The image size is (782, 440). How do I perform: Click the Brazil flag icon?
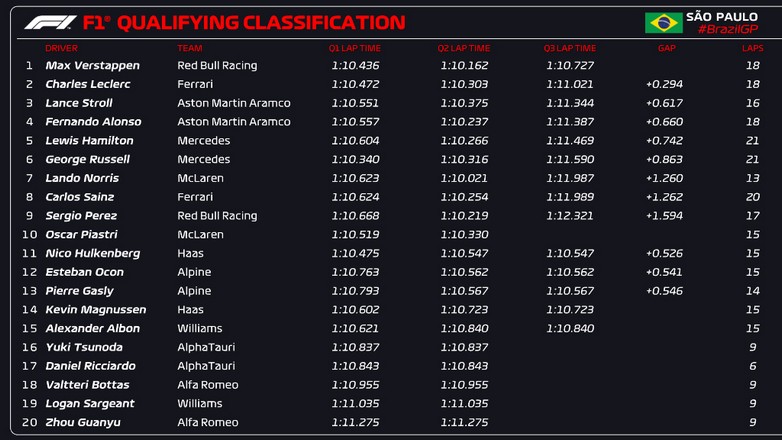click(663, 22)
